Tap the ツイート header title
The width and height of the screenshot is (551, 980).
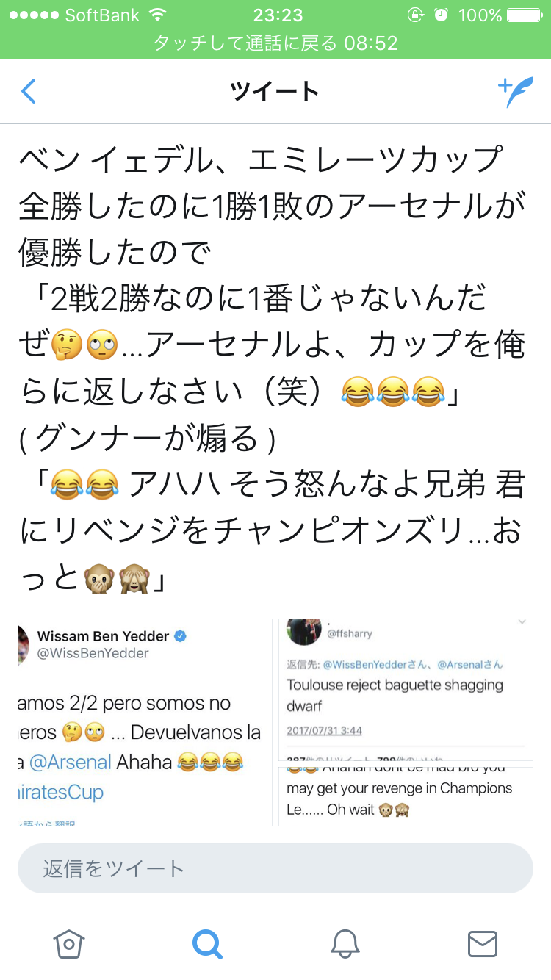coord(275,92)
